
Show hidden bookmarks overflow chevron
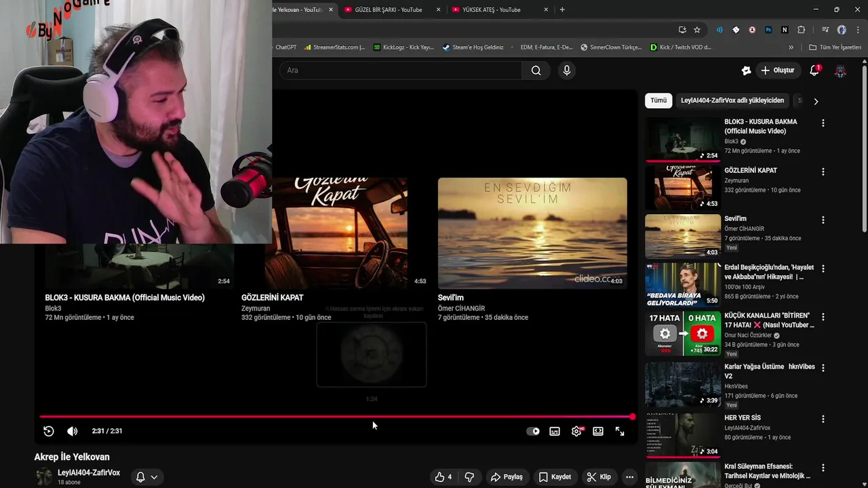point(791,47)
